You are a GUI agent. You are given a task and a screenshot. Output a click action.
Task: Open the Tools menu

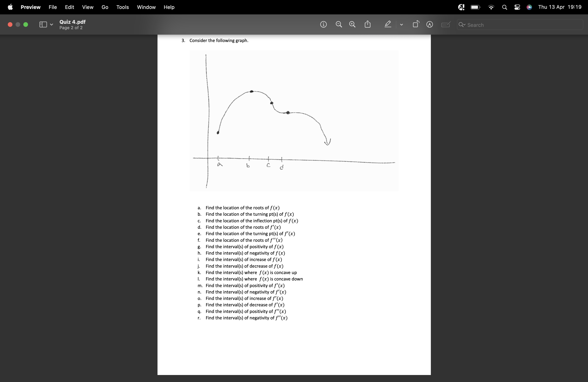[122, 7]
